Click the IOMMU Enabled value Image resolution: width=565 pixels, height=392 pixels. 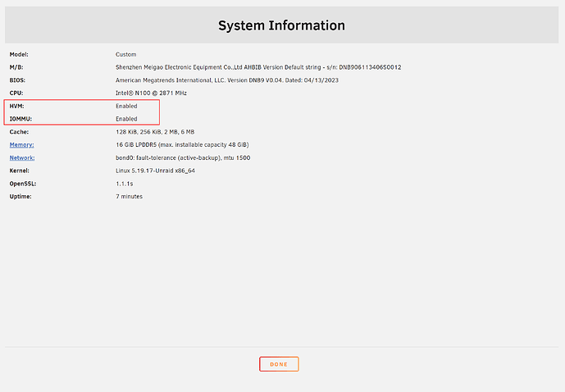(126, 119)
